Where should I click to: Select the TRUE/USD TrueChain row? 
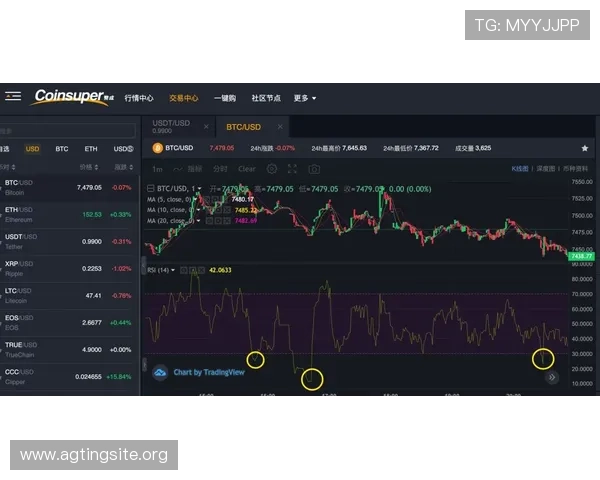pos(69,350)
